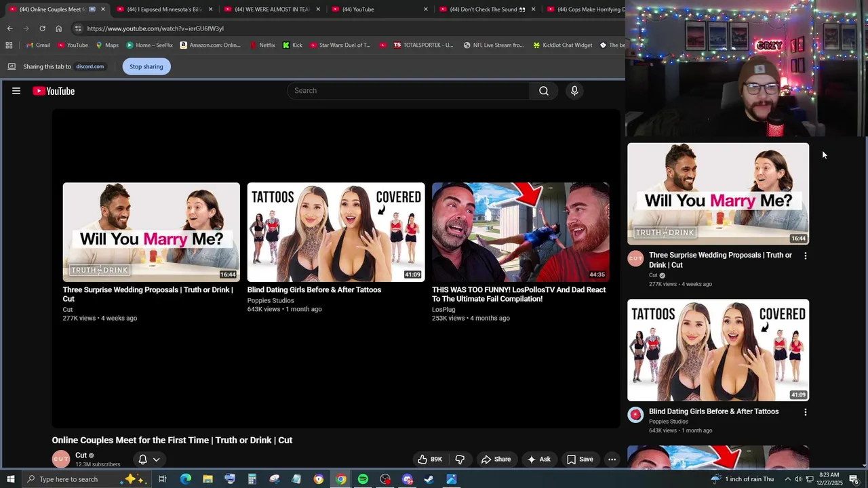Click the volume speaker tray icon
868x488 pixels.
tap(798, 479)
